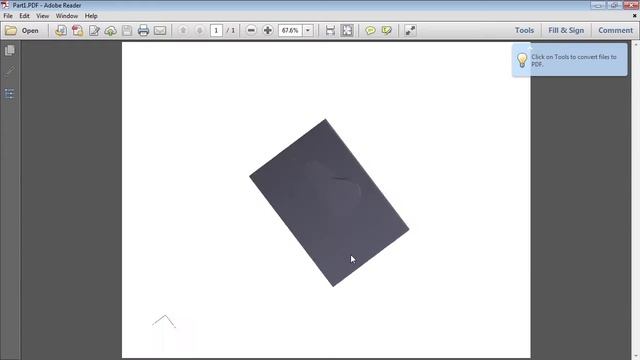Click the Save floppy disk icon
The image size is (640, 360).
(x=127, y=31)
